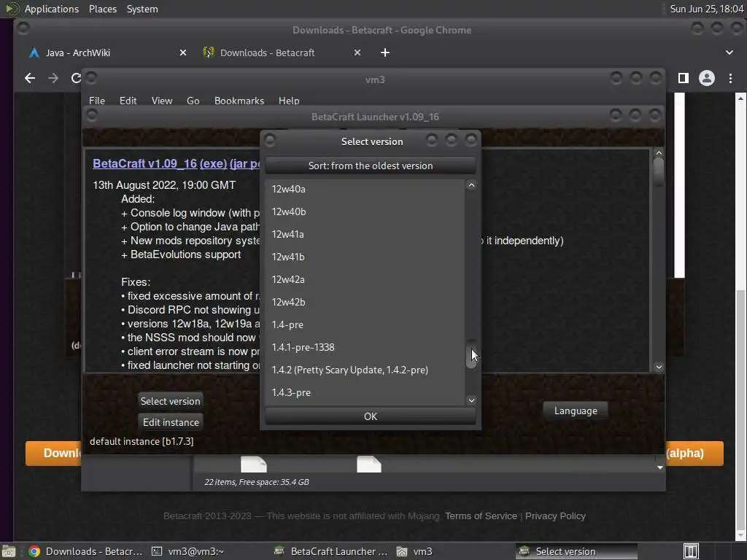The image size is (747, 560).
Task: Go forward in Chrome
Action: click(x=53, y=78)
